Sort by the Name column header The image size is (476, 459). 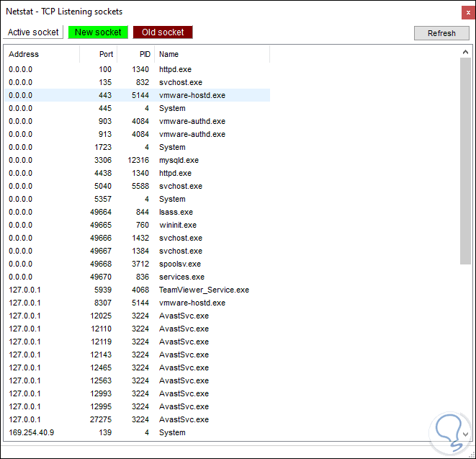point(212,54)
